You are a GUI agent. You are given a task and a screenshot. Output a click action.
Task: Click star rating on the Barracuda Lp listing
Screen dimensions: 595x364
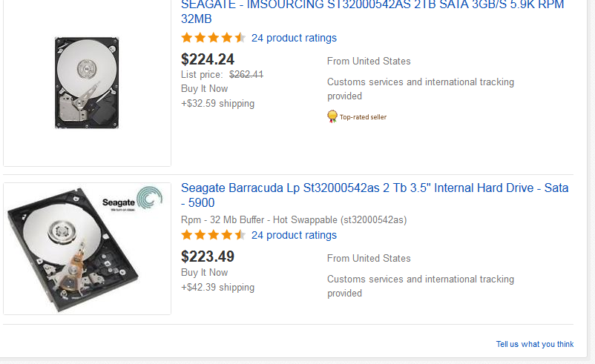tap(213, 235)
